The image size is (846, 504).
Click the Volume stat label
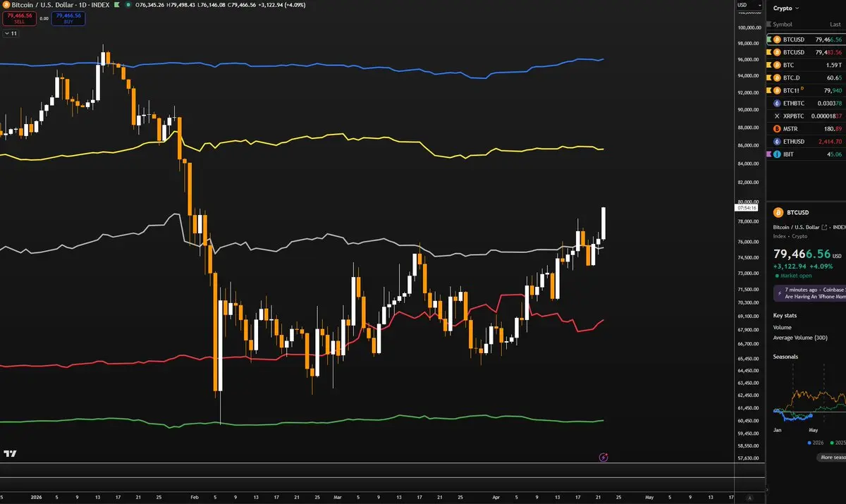click(x=783, y=327)
